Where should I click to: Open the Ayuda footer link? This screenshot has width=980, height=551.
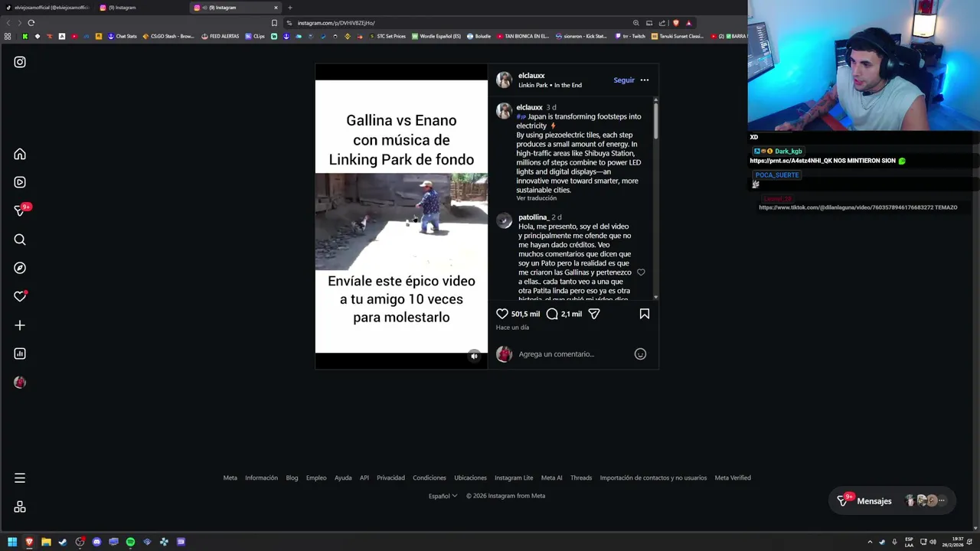point(343,478)
